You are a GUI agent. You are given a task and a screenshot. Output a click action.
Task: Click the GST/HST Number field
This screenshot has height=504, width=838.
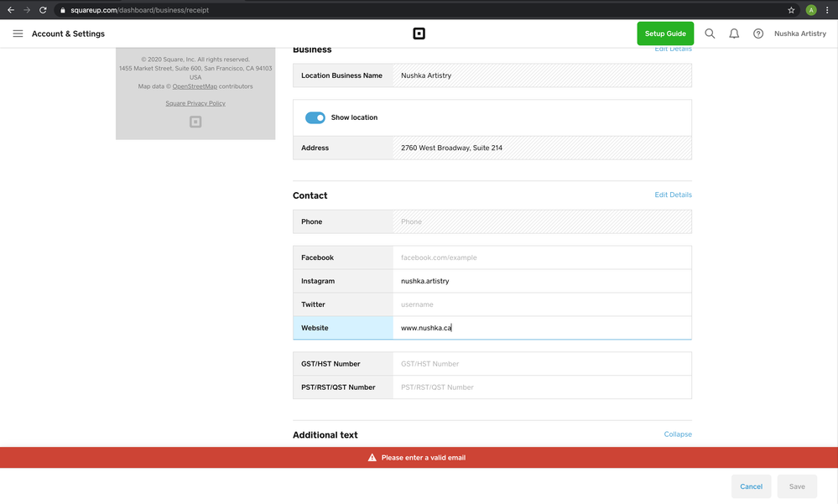[541, 364]
